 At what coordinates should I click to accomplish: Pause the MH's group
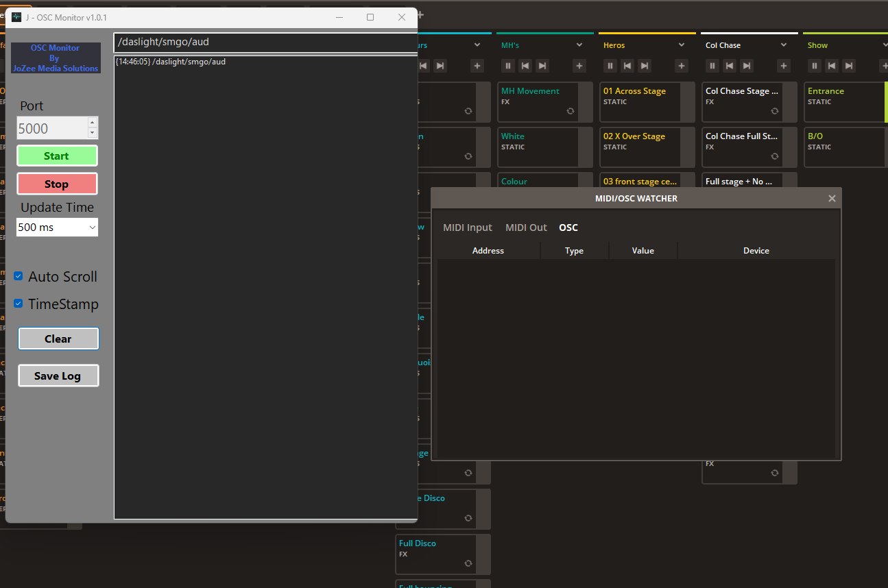(508, 66)
